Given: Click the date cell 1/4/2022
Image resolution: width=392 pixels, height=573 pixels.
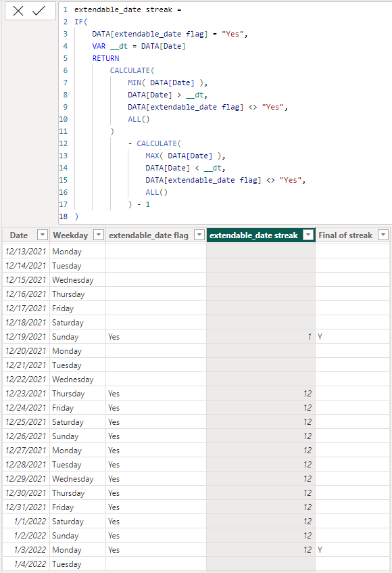Looking at the screenshot, I should 26,564.
